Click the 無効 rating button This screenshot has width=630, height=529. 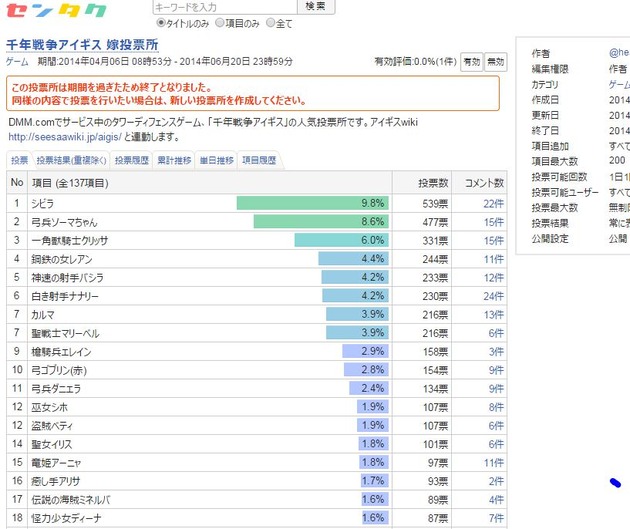tap(495, 62)
